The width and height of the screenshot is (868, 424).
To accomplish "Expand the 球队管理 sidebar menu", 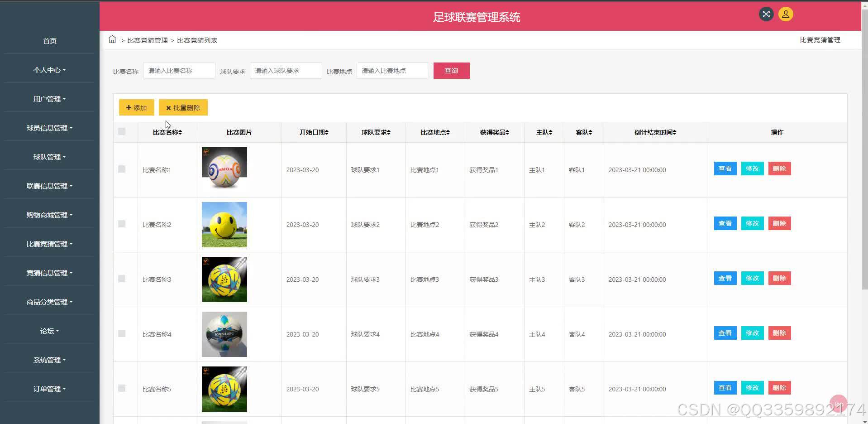I will (x=49, y=157).
